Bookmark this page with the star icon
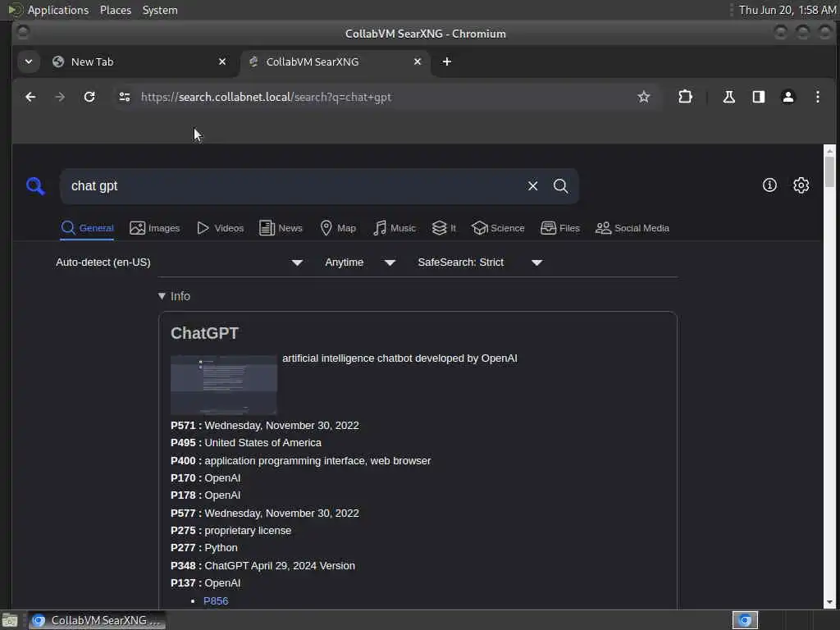Screen dimensions: 840x630 click(x=643, y=97)
